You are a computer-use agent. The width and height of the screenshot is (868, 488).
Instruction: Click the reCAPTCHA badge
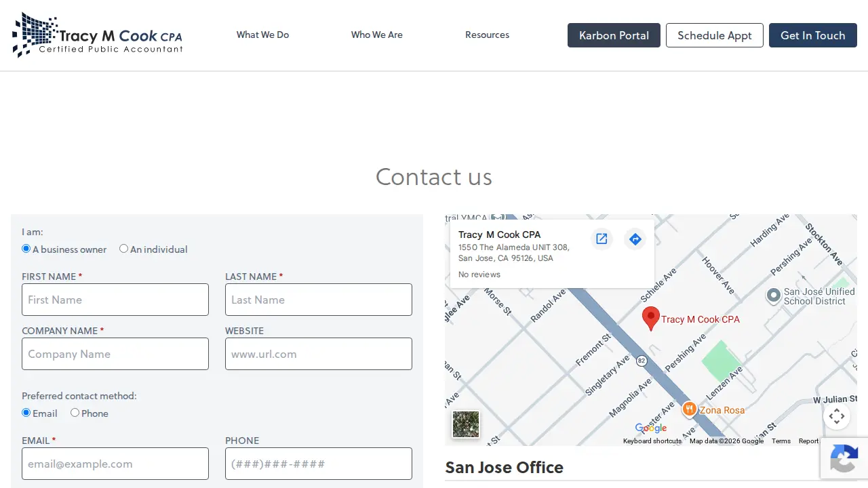pyautogui.click(x=844, y=459)
